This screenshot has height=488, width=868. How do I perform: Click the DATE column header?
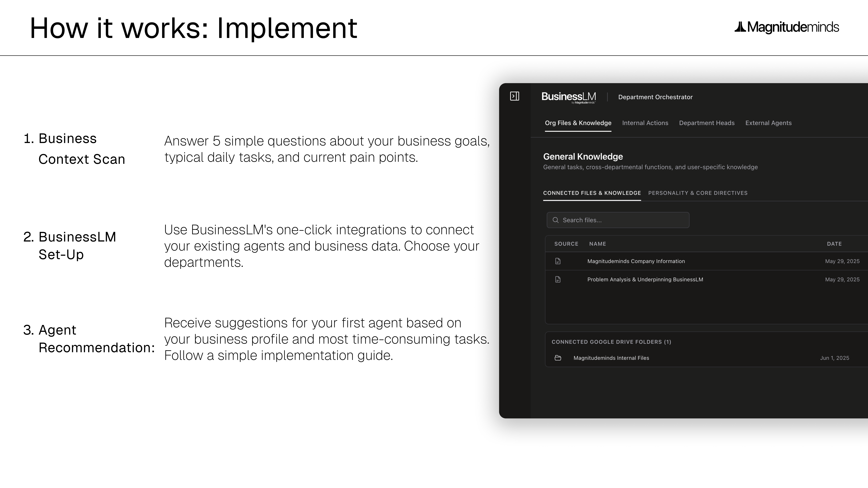click(834, 244)
